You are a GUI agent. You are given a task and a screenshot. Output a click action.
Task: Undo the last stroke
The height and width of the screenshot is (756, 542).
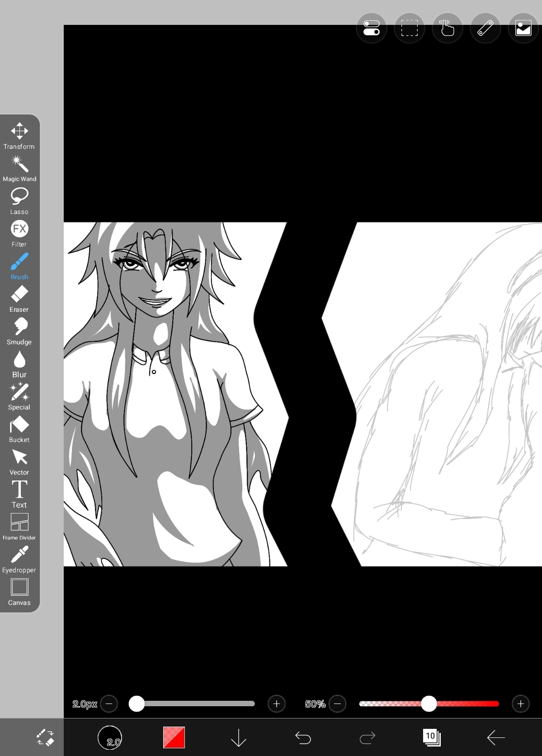pyautogui.click(x=303, y=737)
